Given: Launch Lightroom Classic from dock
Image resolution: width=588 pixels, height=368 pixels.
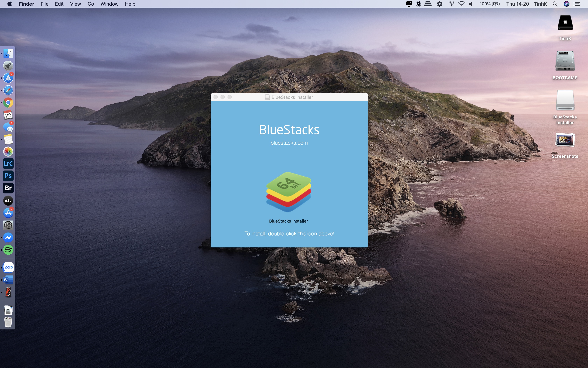Looking at the screenshot, I should (8, 163).
